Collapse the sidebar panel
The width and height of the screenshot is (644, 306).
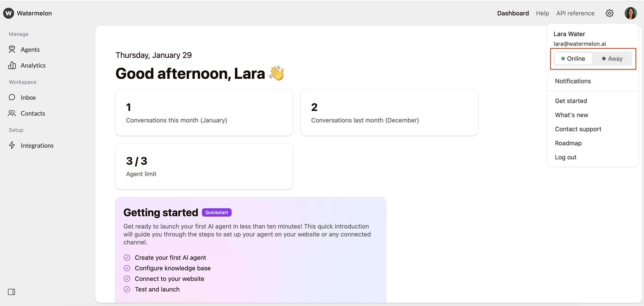pos(11,292)
